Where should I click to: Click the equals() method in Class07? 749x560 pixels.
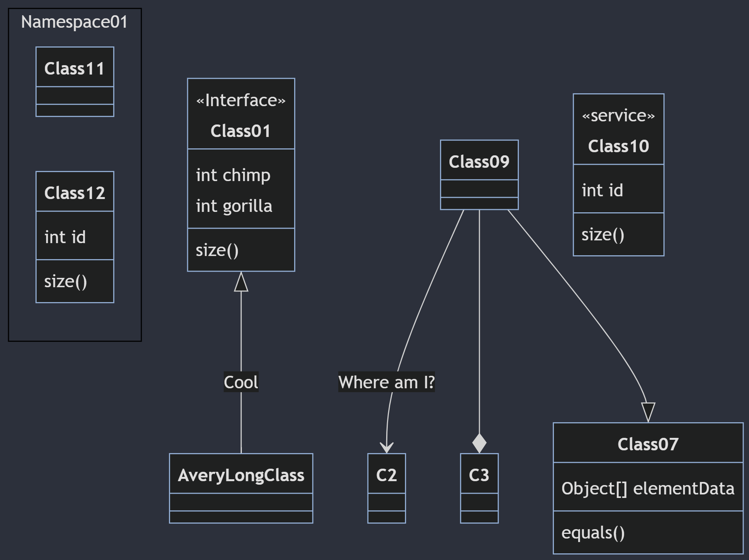593,533
